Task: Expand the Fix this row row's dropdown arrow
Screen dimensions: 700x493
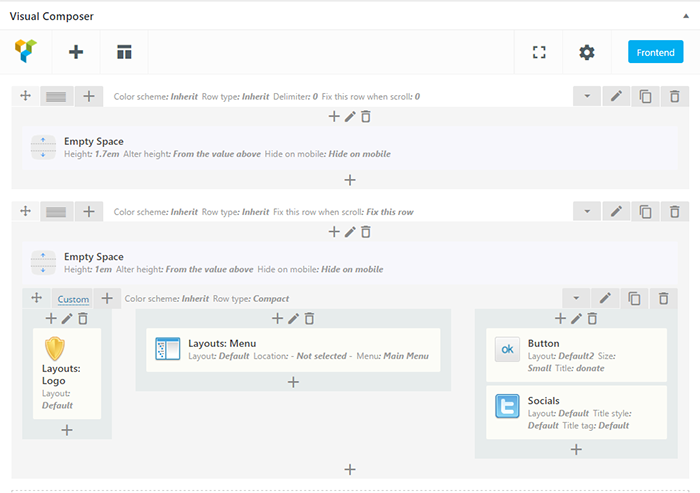Action: click(x=588, y=211)
